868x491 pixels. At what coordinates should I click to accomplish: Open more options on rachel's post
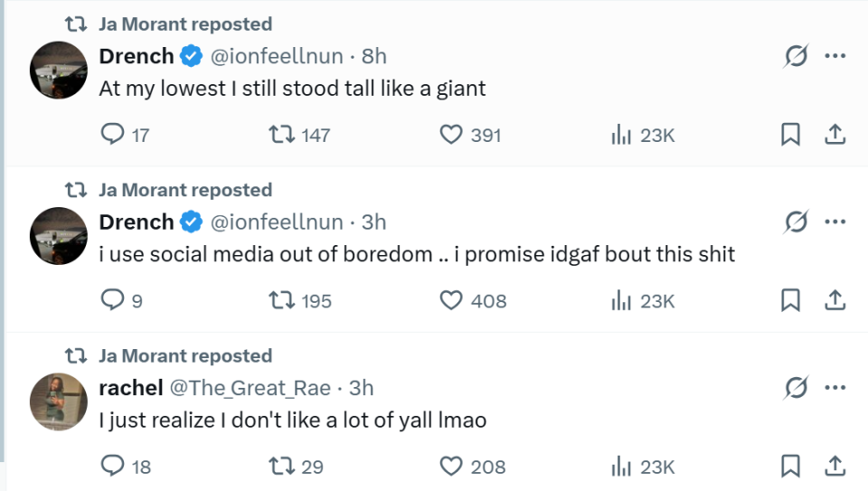coord(835,388)
